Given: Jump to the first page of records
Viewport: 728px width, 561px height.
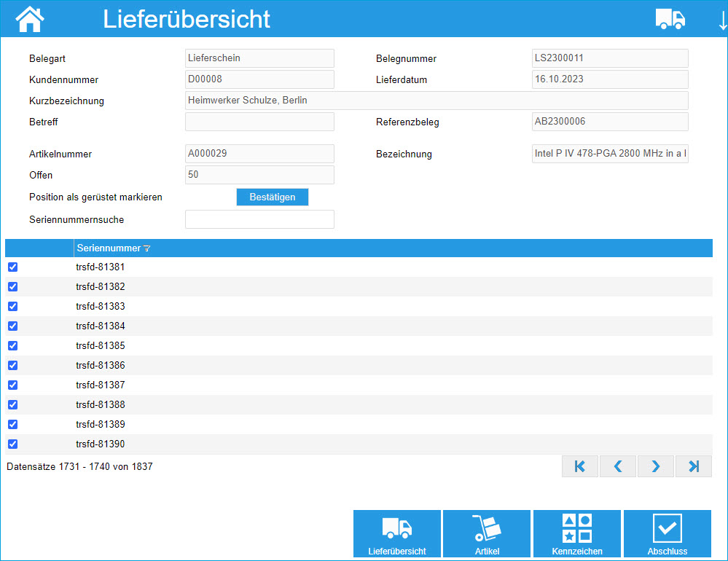Looking at the screenshot, I should click(579, 466).
